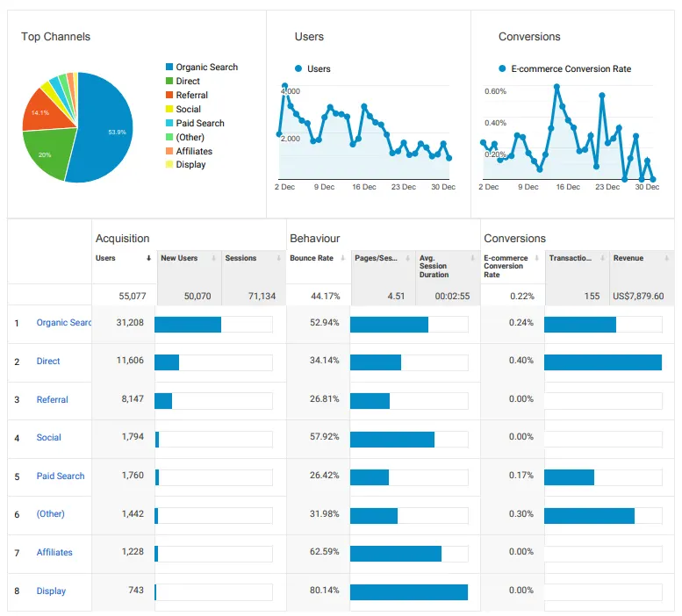
Task: Click Direct users value 11,606
Action: (130, 361)
